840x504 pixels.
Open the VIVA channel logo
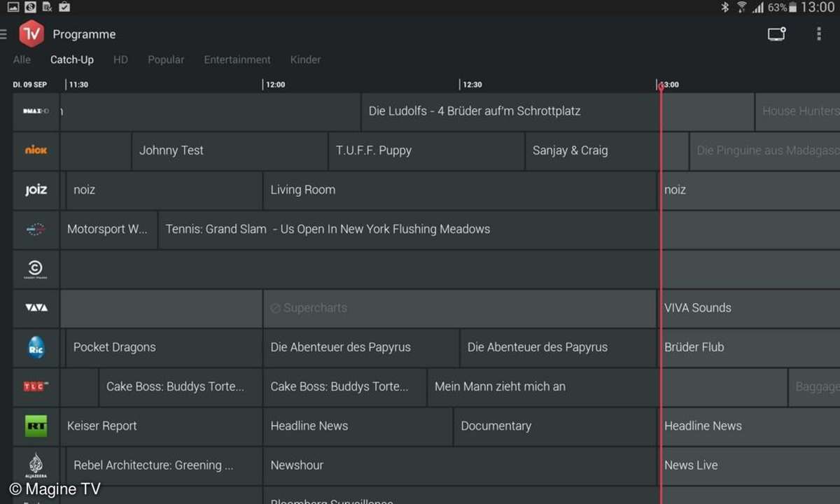pos(36,308)
